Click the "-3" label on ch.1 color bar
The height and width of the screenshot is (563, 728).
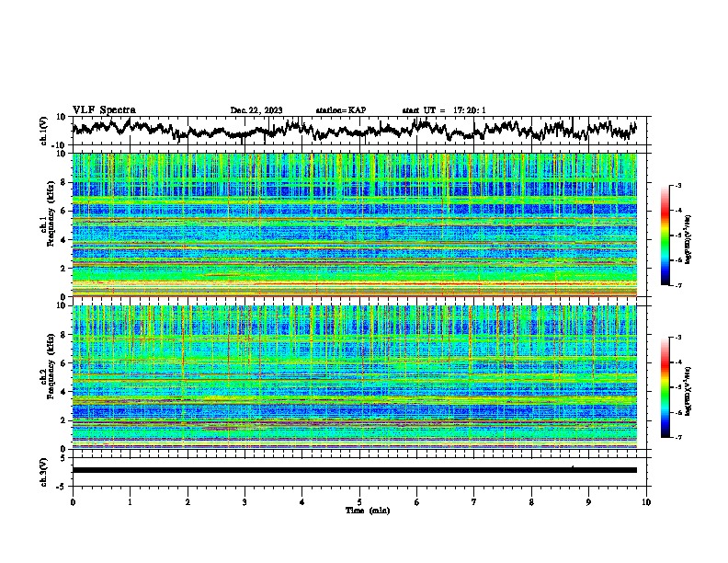click(677, 185)
